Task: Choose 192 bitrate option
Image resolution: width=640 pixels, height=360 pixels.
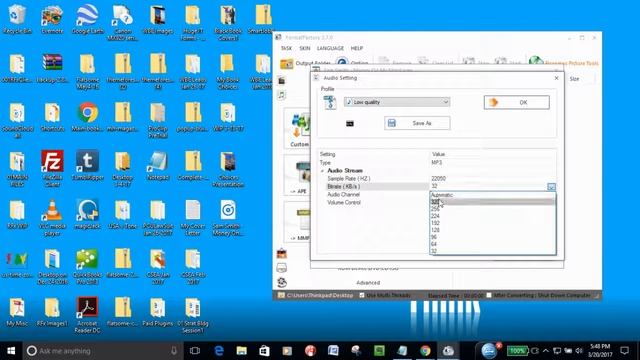Action: click(492, 223)
